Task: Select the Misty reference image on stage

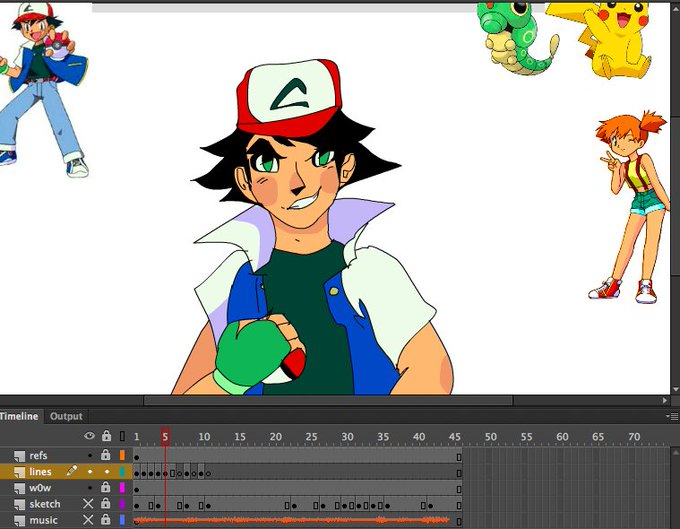Action: point(628,207)
